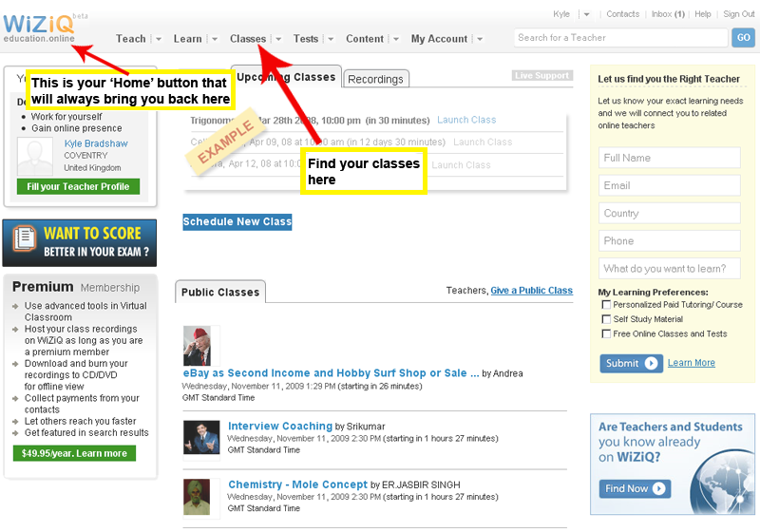760x532 pixels.
Task: Expand the My Account dropdown arrow
Action: (x=480, y=39)
